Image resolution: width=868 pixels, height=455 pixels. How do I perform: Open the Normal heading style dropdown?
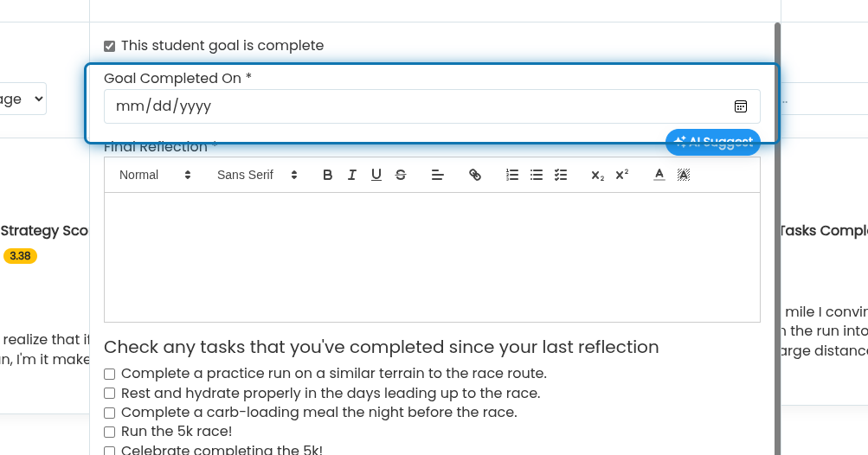(x=154, y=175)
